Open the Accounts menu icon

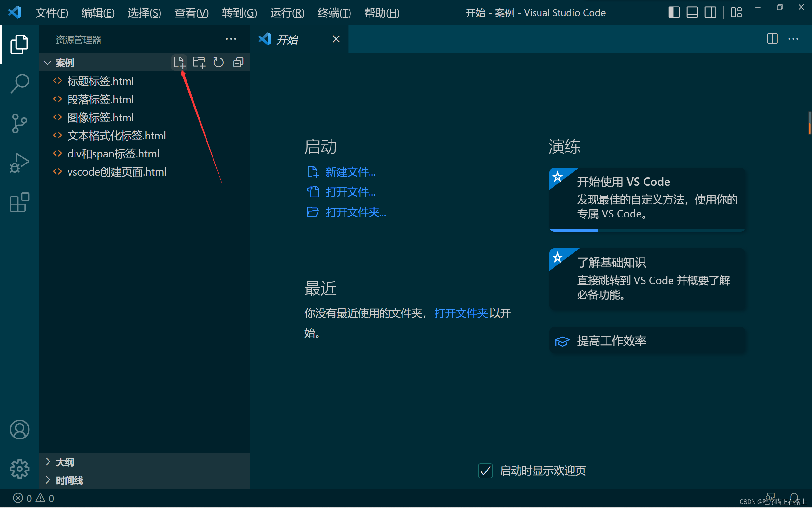point(19,429)
